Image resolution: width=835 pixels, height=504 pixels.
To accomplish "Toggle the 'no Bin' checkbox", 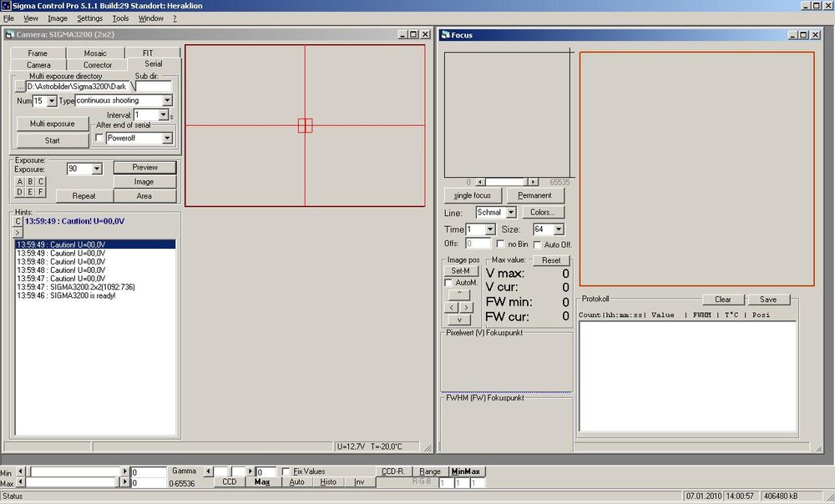I will [x=500, y=244].
